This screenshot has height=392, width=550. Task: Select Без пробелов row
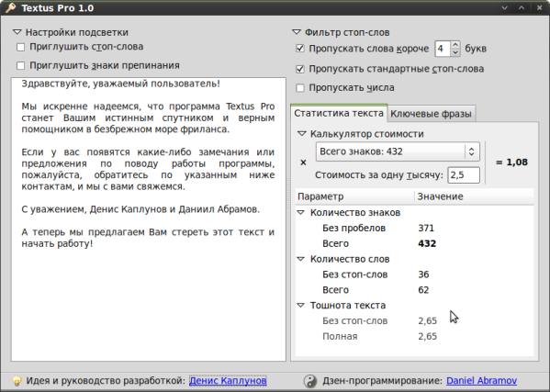[415, 228]
